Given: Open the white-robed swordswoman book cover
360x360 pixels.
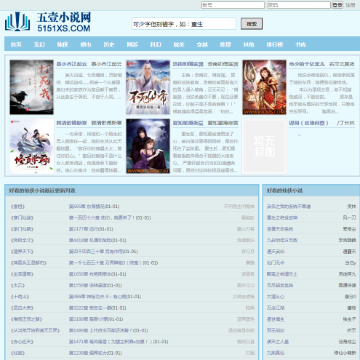Looking at the screenshot, I should [32, 146].
